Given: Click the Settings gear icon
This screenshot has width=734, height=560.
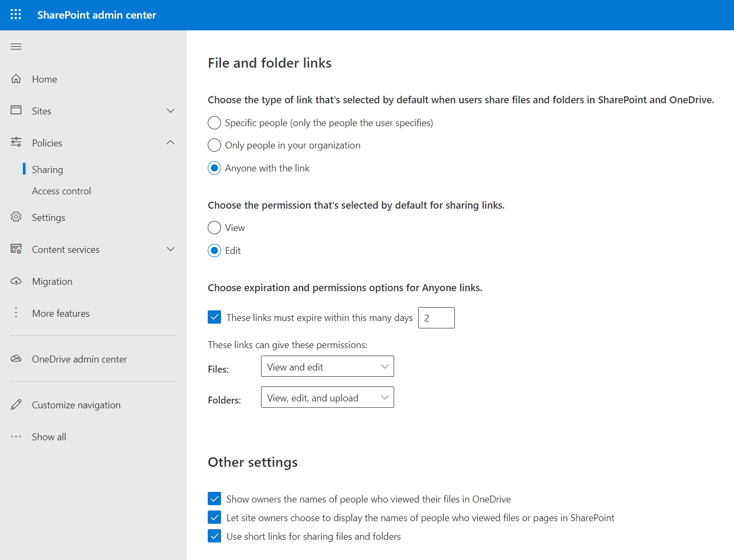Looking at the screenshot, I should tap(16, 217).
